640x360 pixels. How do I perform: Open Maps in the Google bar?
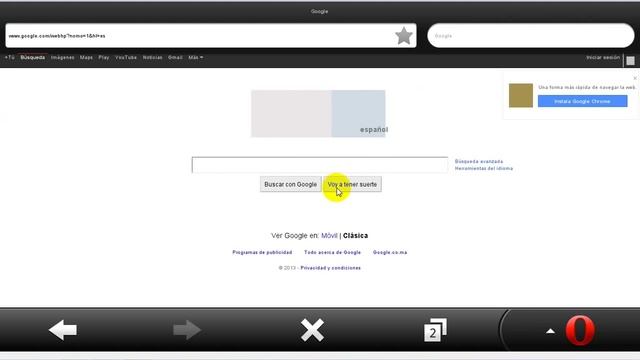tap(86, 58)
